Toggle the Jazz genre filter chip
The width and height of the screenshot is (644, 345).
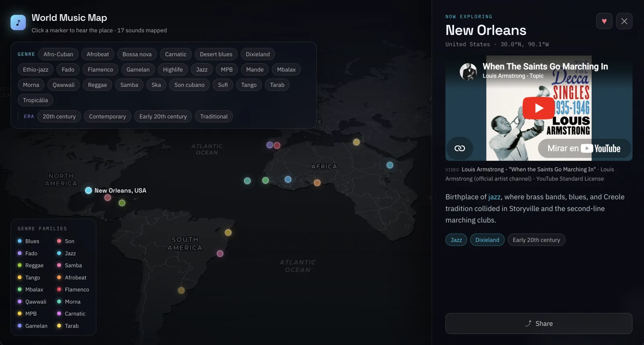(x=202, y=70)
